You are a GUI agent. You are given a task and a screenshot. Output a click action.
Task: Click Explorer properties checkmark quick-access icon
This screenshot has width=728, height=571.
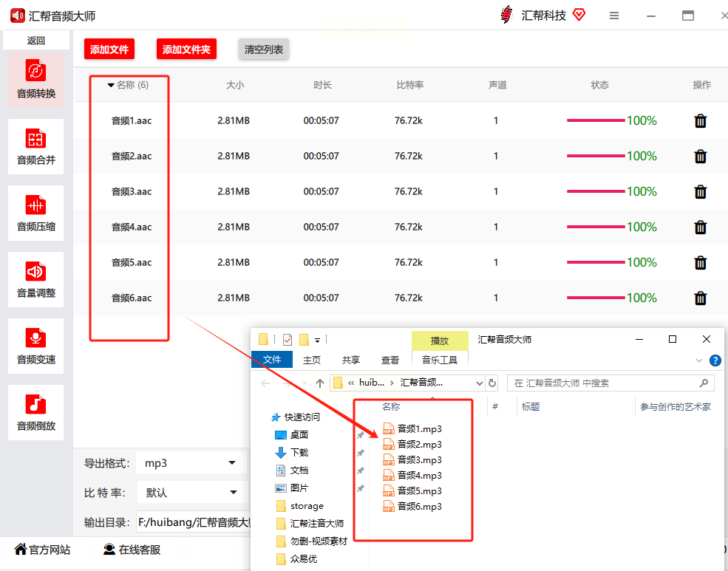[288, 340]
